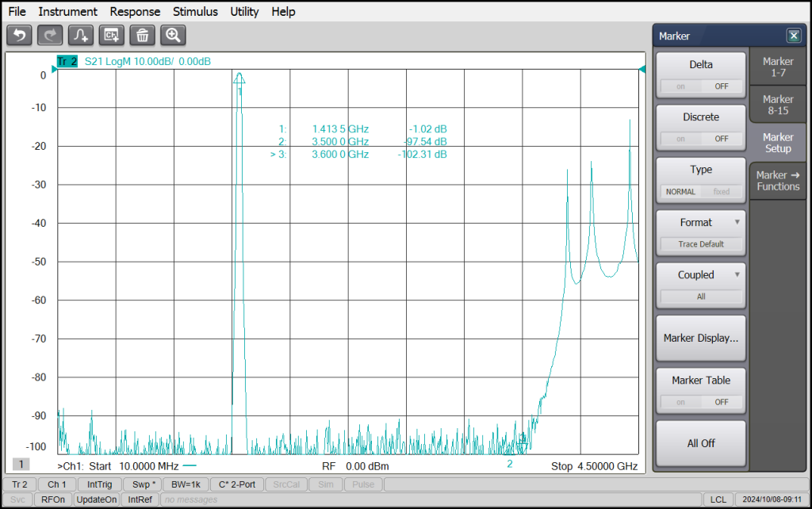Open the Format dropdown

click(701, 232)
